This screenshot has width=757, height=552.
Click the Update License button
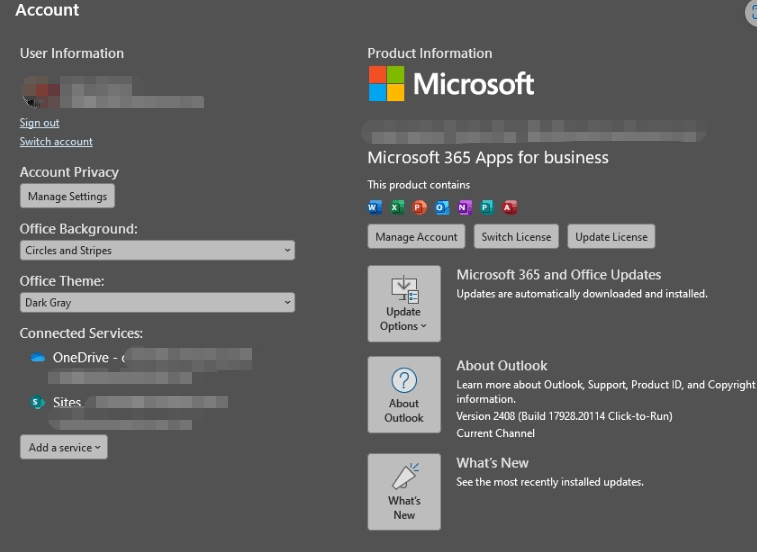click(611, 237)
